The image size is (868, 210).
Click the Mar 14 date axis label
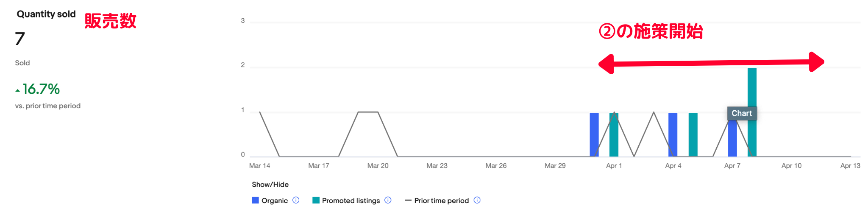(x=259, y=165)
